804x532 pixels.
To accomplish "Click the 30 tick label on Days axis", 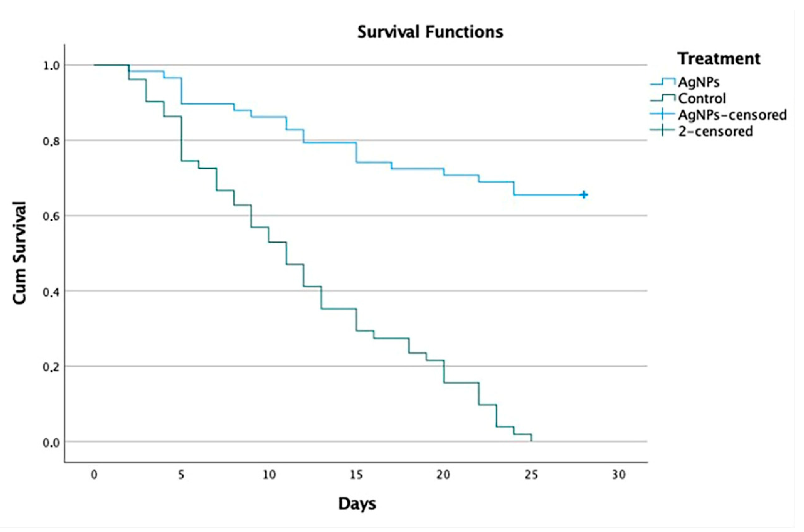I will tap(619, 475).
